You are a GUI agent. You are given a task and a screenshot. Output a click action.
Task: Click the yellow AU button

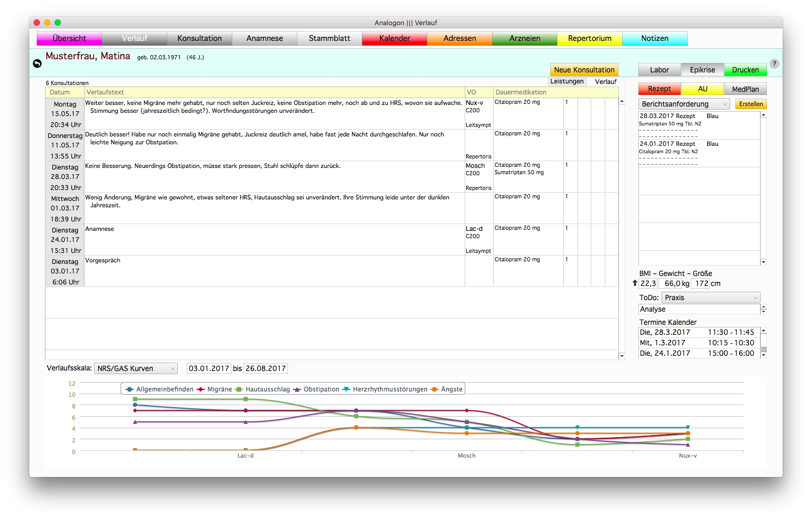702,89
